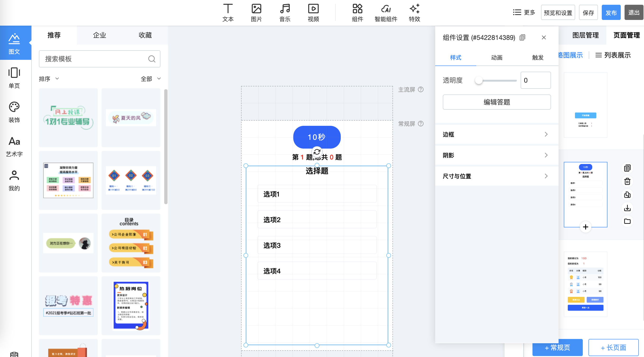
Task: Click the 编辑答题 button
Action: [496, 102]
